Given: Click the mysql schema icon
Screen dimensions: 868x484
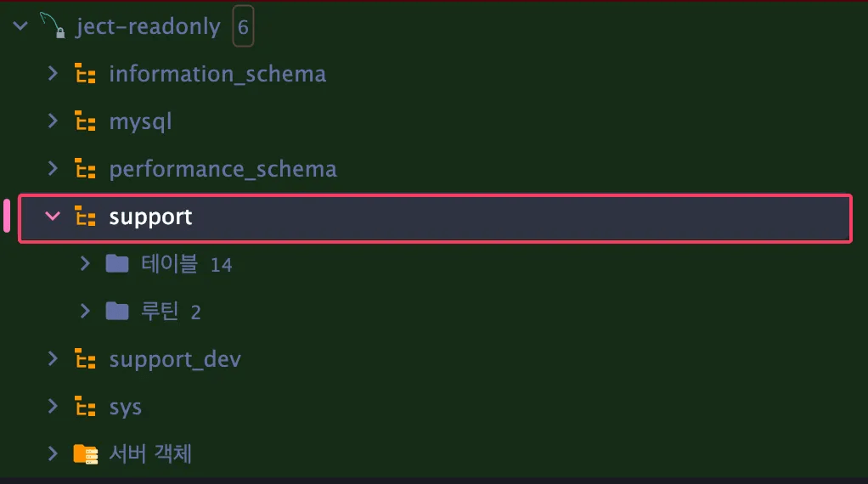Looking at the screenshot, I should coord(85,121).
